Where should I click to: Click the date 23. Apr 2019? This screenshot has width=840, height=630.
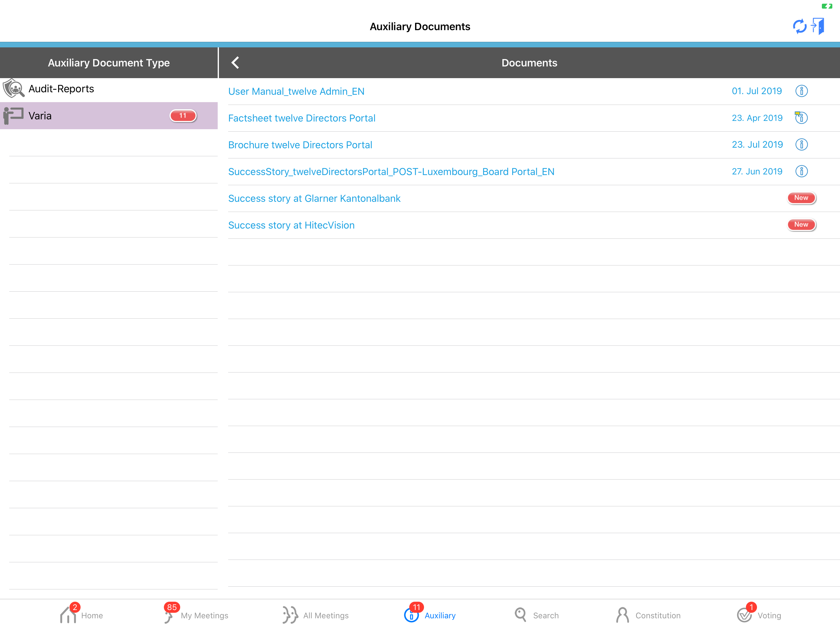coord(757,118)
